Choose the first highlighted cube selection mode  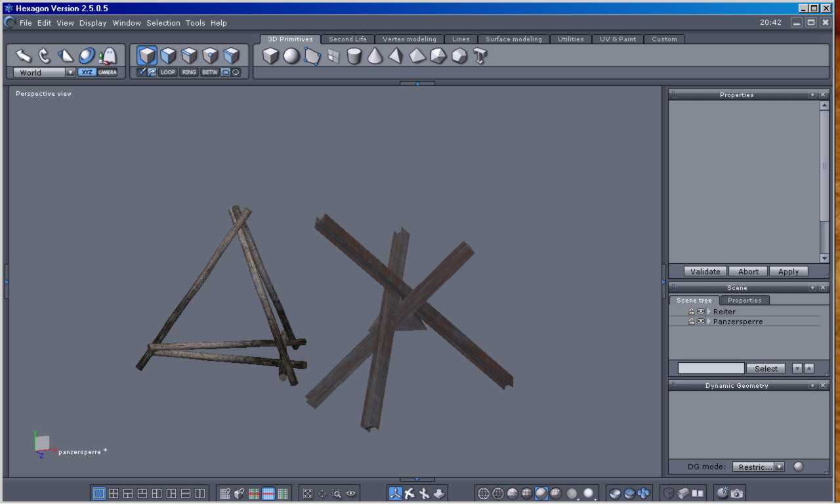147,56
